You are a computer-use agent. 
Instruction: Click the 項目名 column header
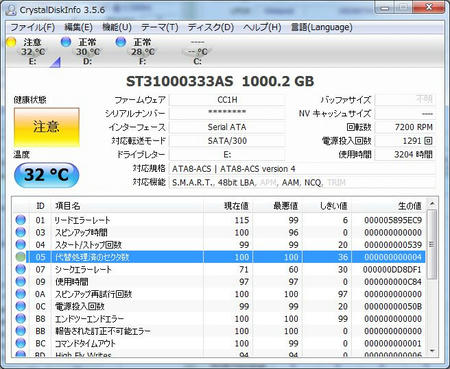coord(127,206)
